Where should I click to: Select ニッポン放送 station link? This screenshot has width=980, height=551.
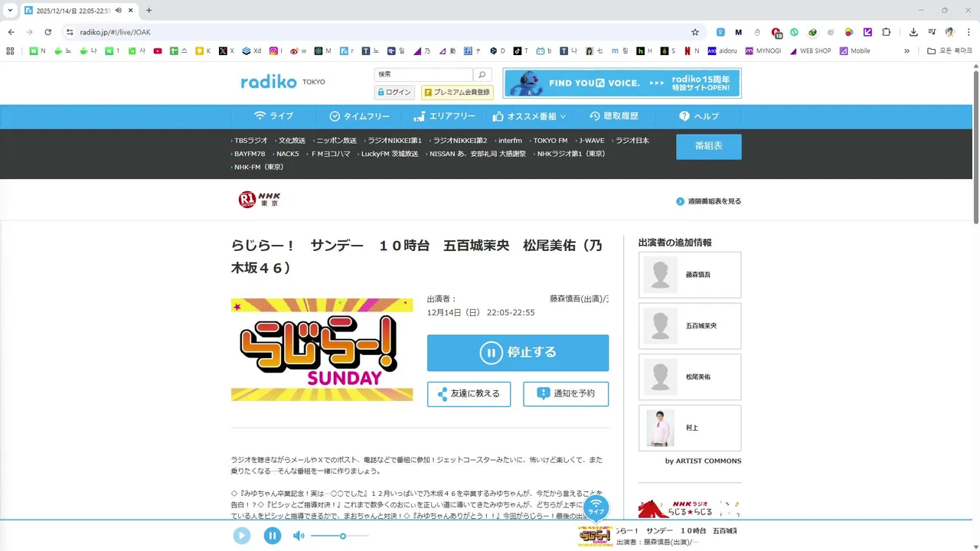point(335,141)
